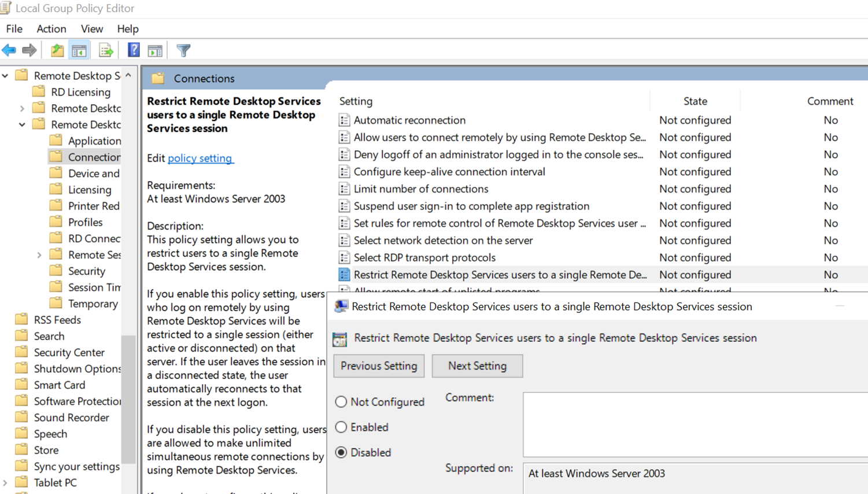
Task: Toggle Show/Hide Console Tree icon
Action: click(x=79, y=50)
